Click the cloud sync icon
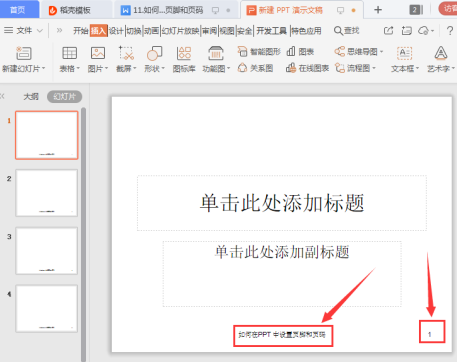 click(x=424, y=31)
